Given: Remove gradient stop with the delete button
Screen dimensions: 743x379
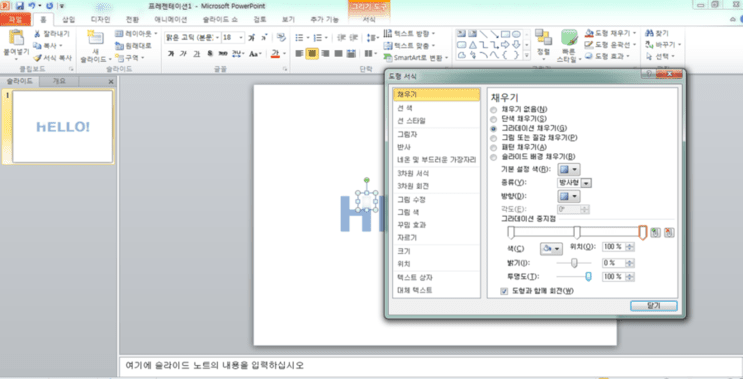Looking at the screenshot, I should point(669,233).
